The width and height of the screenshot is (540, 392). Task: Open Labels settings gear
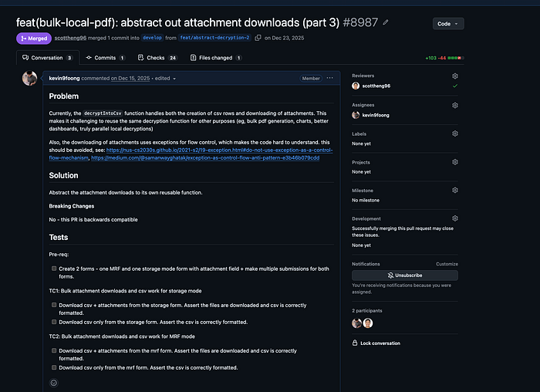click(455, 133)
